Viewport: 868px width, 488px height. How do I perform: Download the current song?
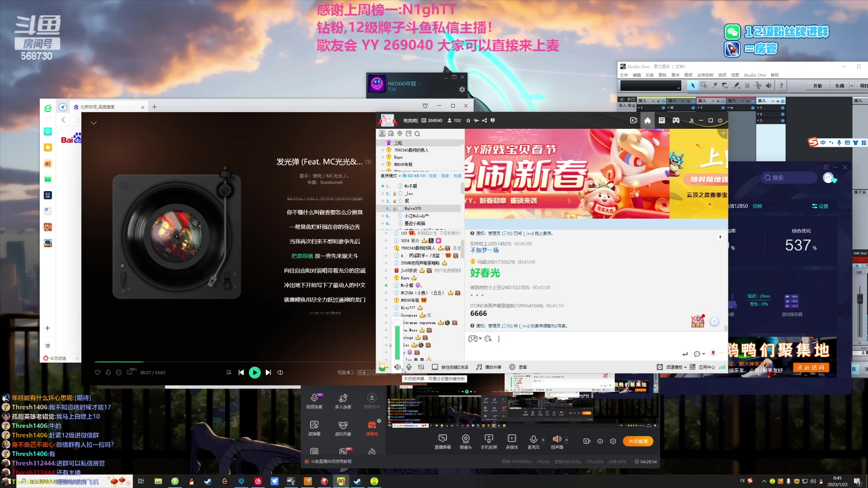(x=108, y=372)
